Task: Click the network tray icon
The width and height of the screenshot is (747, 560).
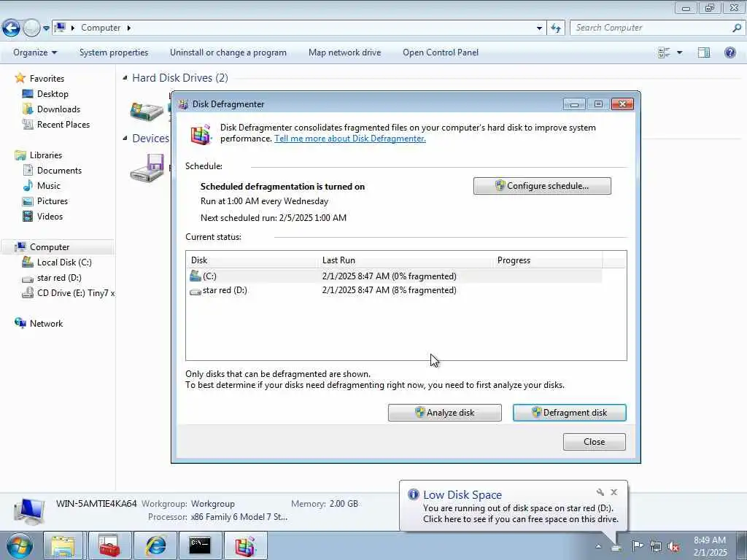Action: [x=656, y=546]
